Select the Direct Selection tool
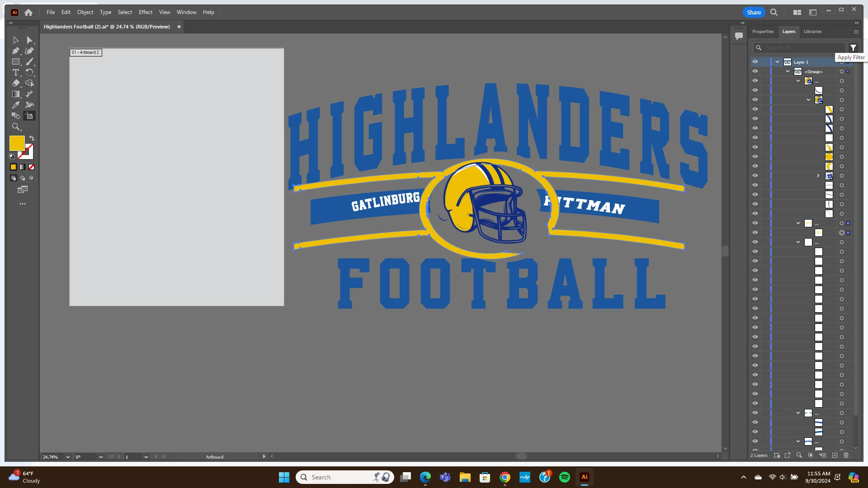 coord(30,40)
